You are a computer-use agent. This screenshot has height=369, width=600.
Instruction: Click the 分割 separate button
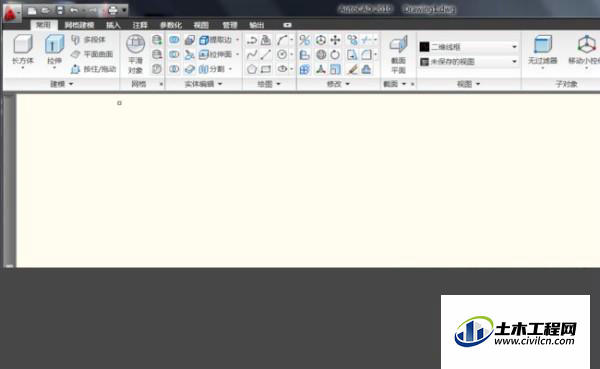[x=212, y=69]
